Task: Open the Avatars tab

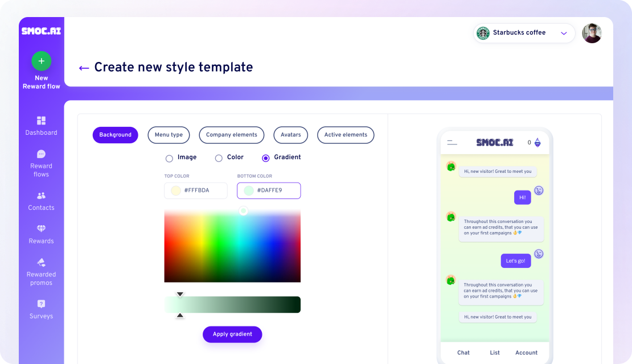Action: [290, 135]
